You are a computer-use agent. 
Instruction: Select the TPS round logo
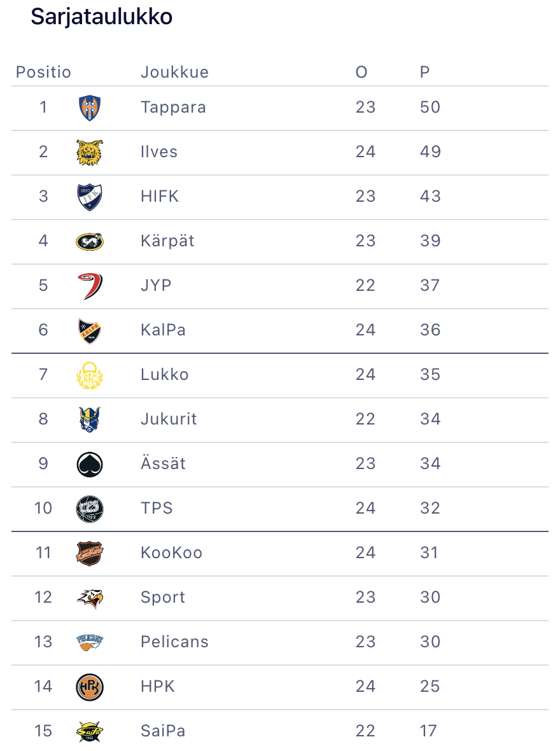89,509
